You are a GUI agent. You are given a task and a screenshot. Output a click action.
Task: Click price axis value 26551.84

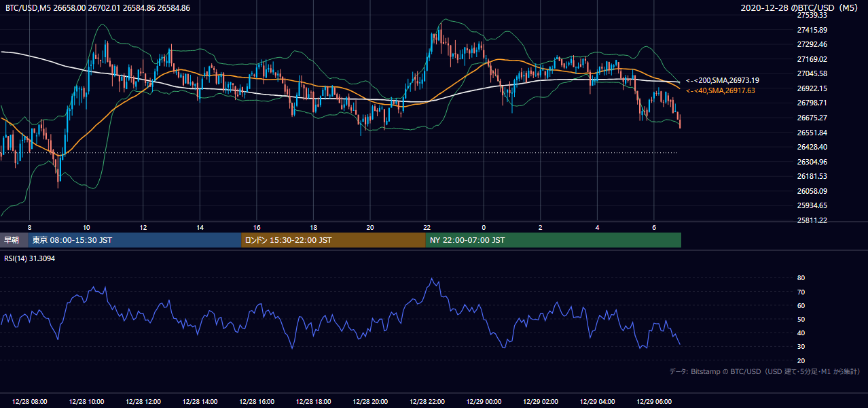coord(812,133)
